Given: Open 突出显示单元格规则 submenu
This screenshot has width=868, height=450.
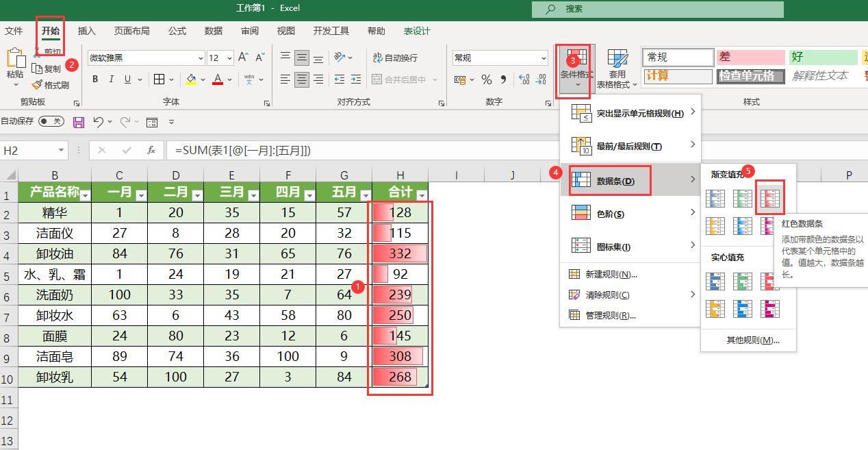Looking at the screenshot, I should point(630,113).
